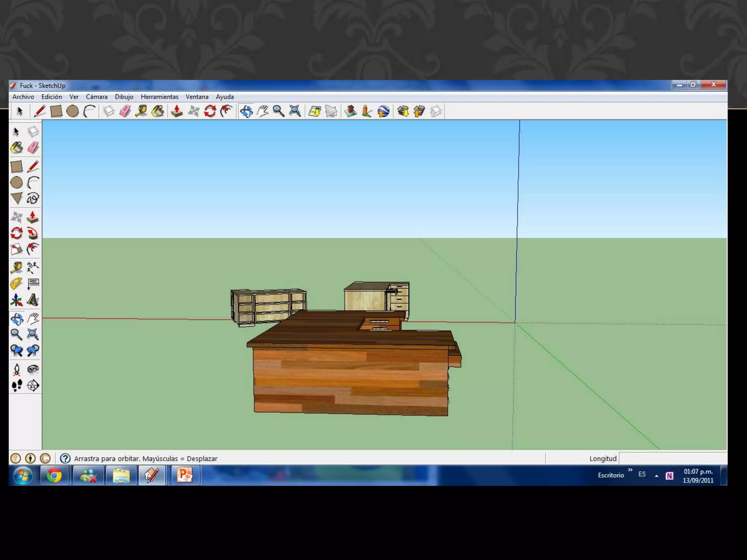Show hidden tray icons arrow
The width and height of the screenshot is (747, 560).
(657, 475)
